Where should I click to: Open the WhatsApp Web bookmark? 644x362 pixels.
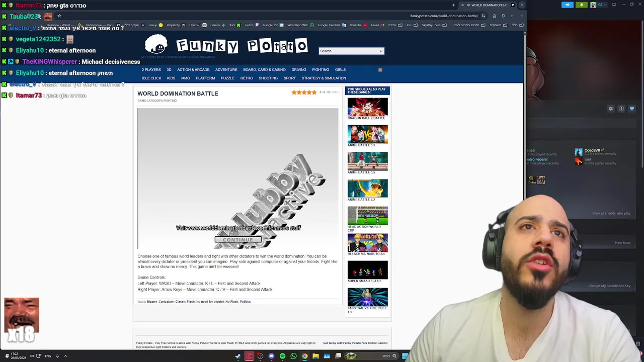(300, 25)
